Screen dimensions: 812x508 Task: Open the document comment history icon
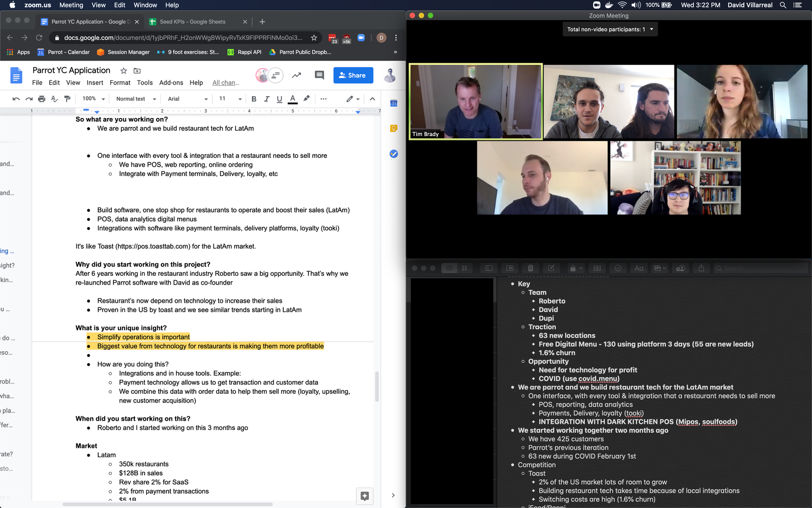pyautogui.click(x=319, y=75)
